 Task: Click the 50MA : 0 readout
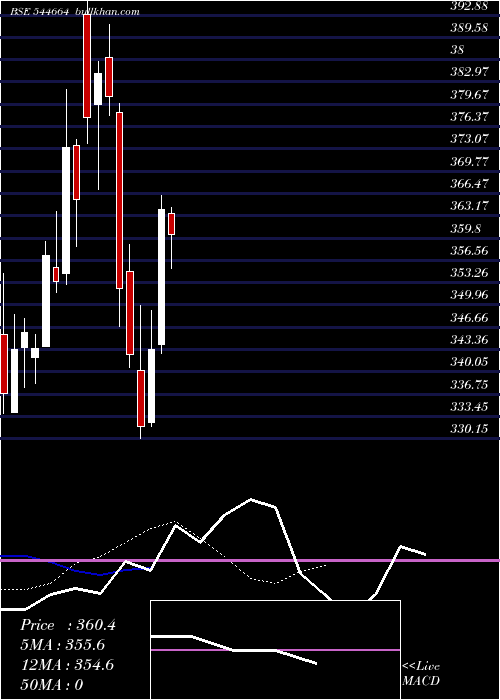(52, 684)
